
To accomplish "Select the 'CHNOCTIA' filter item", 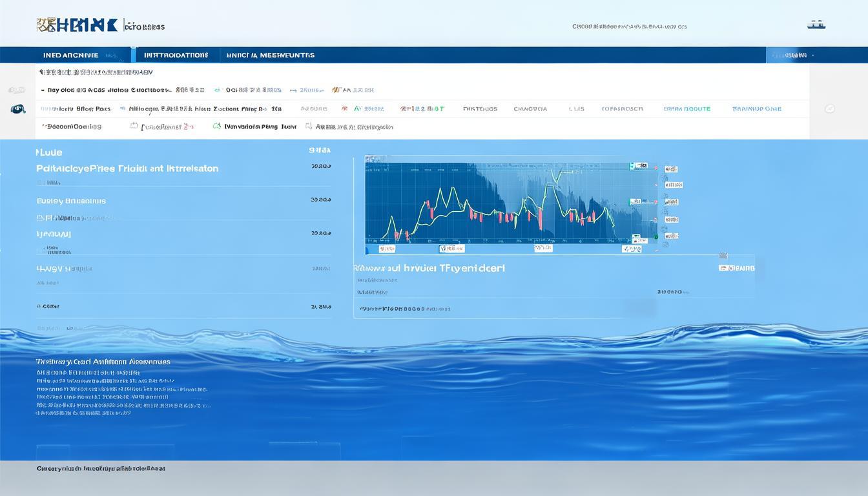I will [530, 109].
